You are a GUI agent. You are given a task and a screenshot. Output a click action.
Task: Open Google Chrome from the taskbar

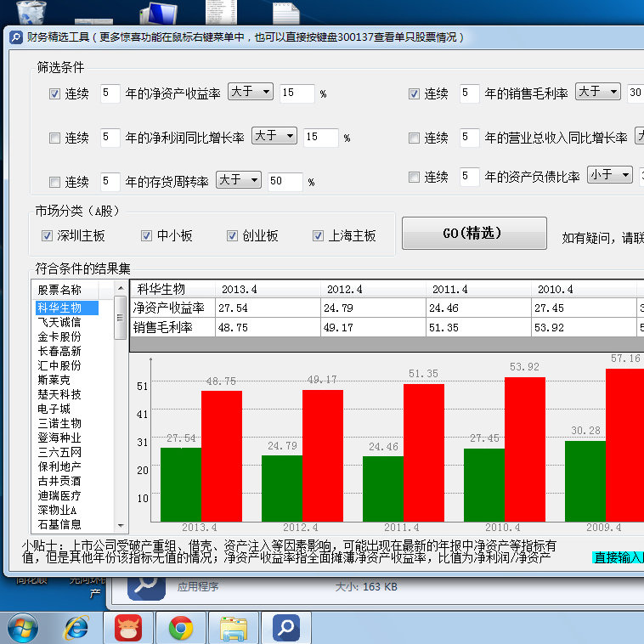(180, 628)
